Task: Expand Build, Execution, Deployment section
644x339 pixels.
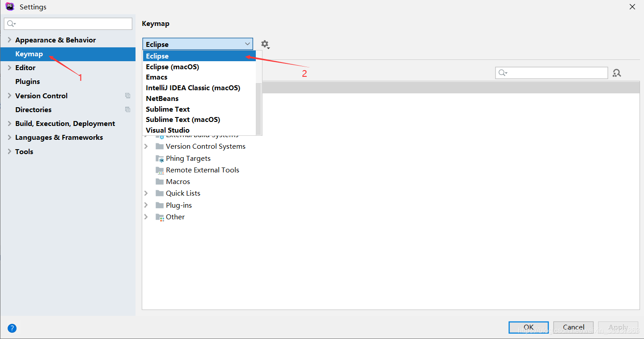Action: tap(9, 123)
